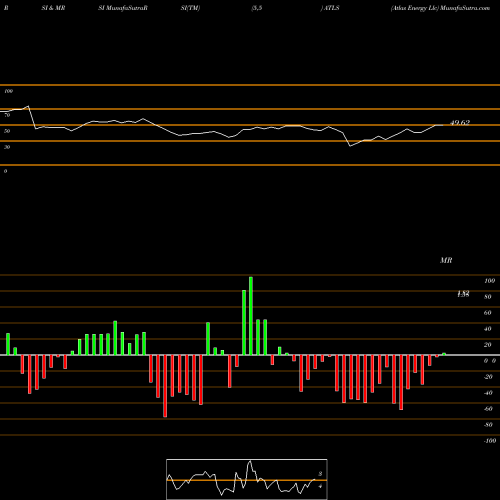Click the 8 label in mini chart
Image resolution: width=500 pixels, height=500 pixels.
pyautogui.click(x=320, y=474)
